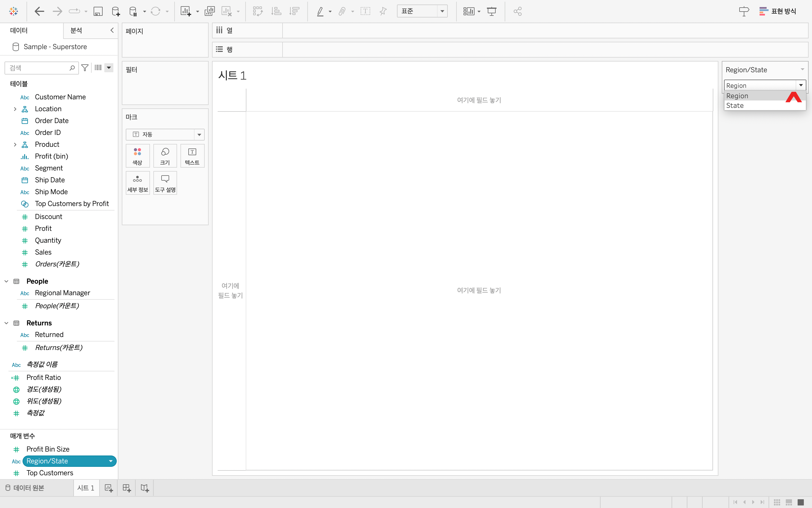The width and height of the screenshot is (812, 508).
Task: Select the Top Customers parameter
Action: (50, 473)
